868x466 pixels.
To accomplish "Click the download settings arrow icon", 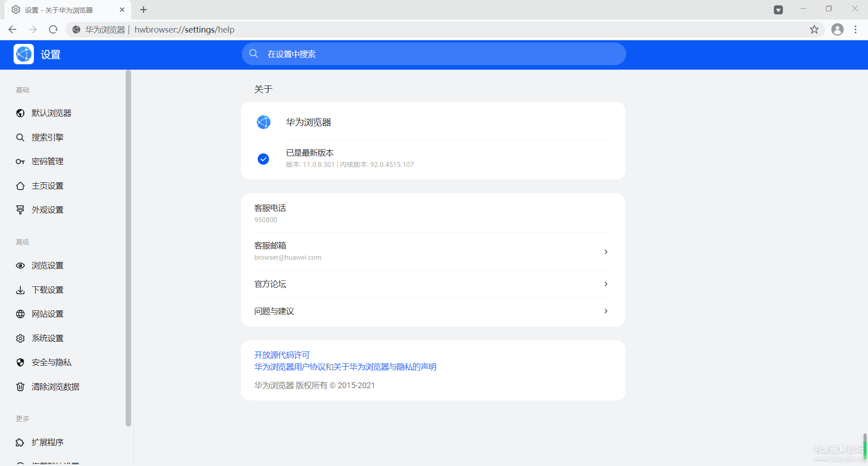I will coord(20,290).
